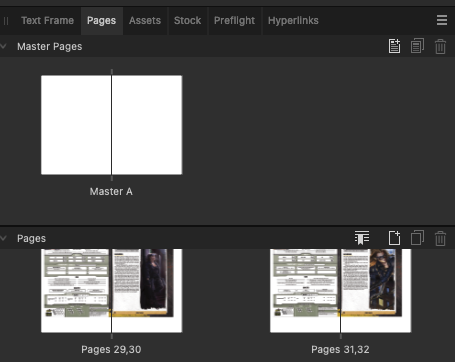
Task: Switch to the Preflight tab
Action: tap(234, 21)
